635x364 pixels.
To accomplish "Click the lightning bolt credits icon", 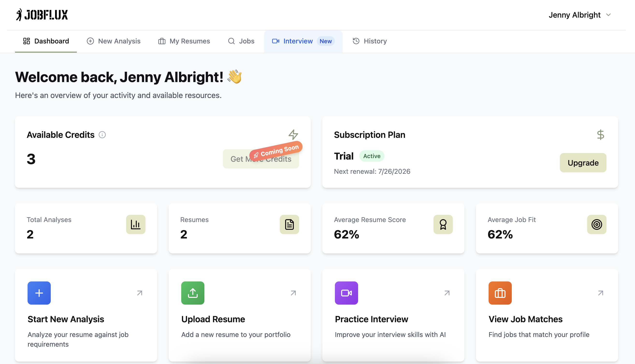I will (293, 134).
